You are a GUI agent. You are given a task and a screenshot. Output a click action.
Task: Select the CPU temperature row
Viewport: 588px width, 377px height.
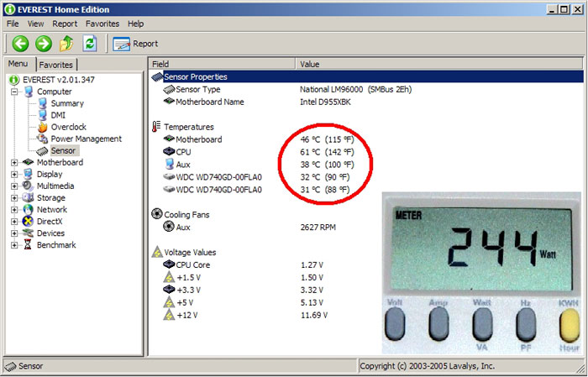(x=366, y=152)
